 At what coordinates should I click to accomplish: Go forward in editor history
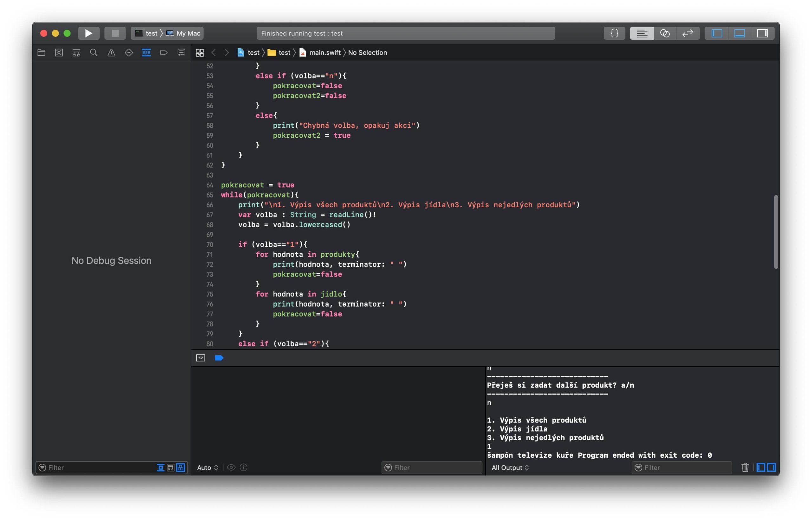[226, 52]
